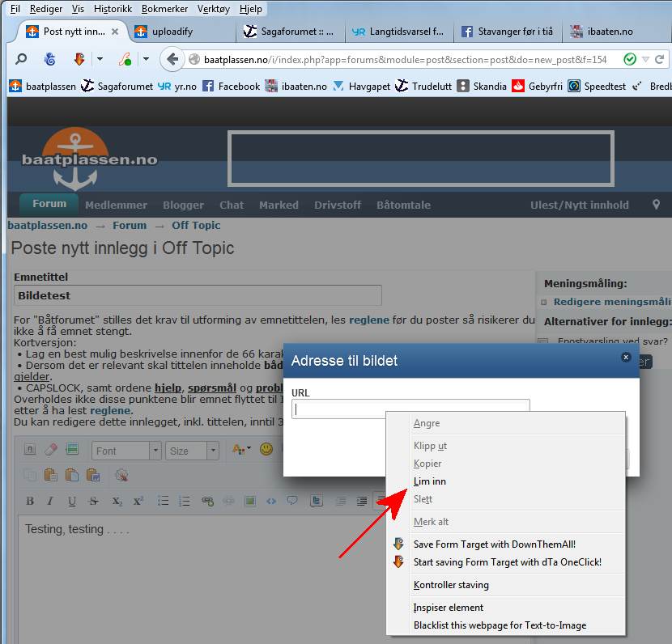Open dropdown arrow beside DownThemAll icon
Viewport: 672px width, 644px height.
pyautogui.click(x=100, y=59)
